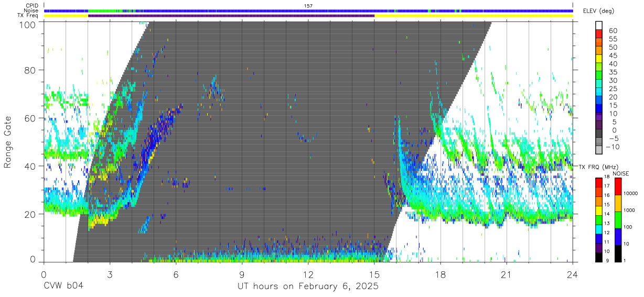Click the -10 value on the elevation scale

[612, 147]
